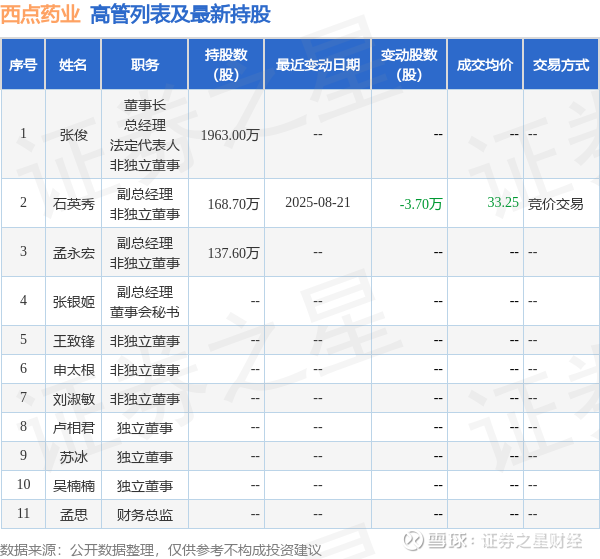Select the name 孟永宏
The height and width of the screenshot is (559, 600).
click(x=73, y=253)
